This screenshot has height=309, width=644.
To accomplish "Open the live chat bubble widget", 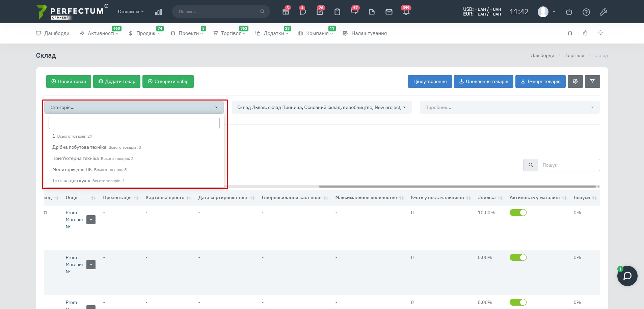I will [x=627, y=276].
